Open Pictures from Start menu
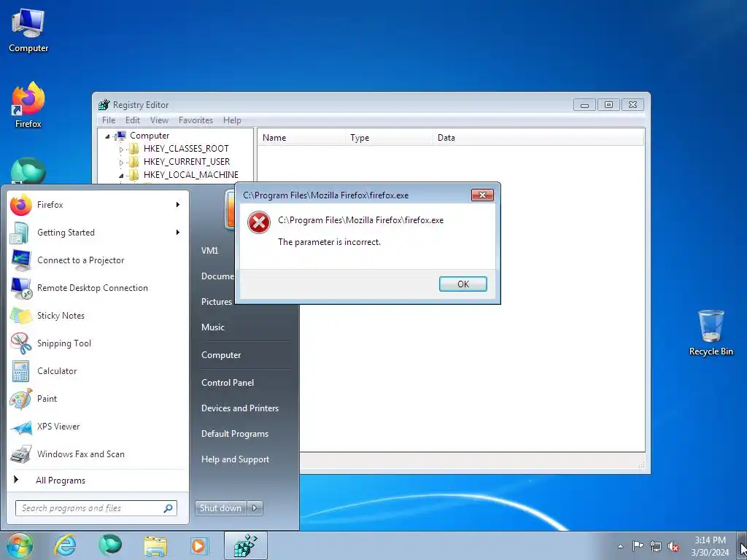The width and height of the screenshot is (747, 560). pos(216,301)
